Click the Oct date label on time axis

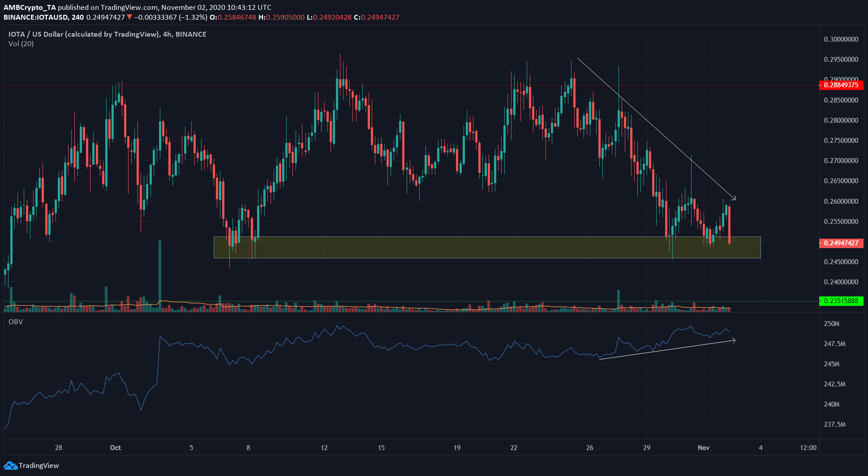pos(116,448)
